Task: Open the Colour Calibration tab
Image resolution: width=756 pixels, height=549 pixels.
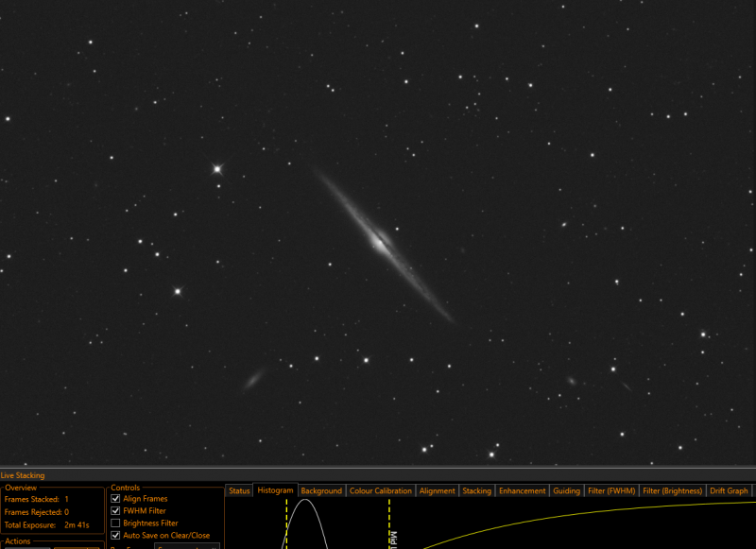Action: (x=381, y=490)
